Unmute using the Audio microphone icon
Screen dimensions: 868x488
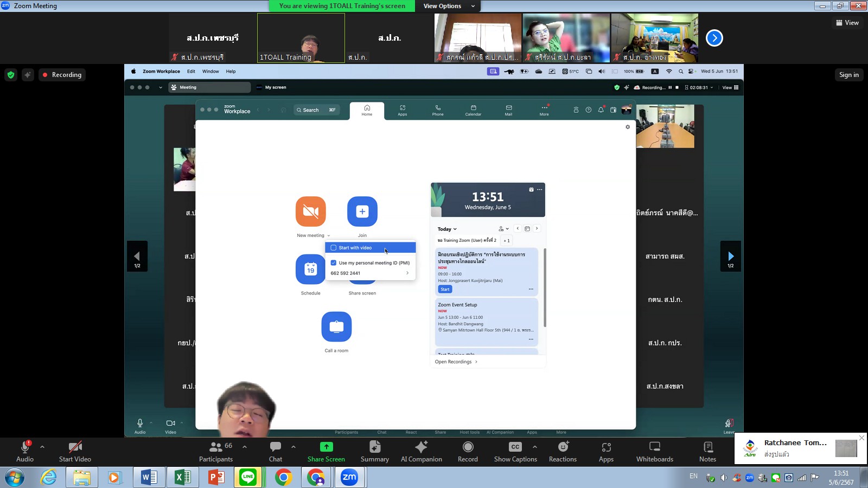click(25, 447)
